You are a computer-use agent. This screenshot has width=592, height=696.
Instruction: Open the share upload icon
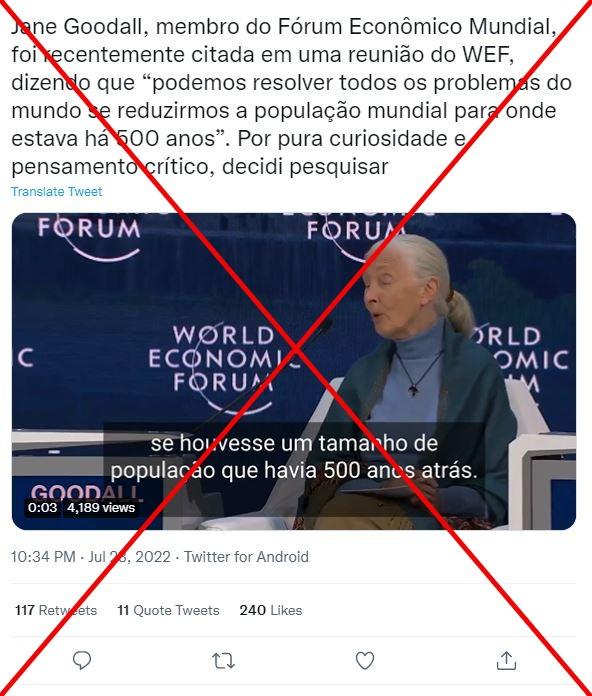(x=506, y=660)
